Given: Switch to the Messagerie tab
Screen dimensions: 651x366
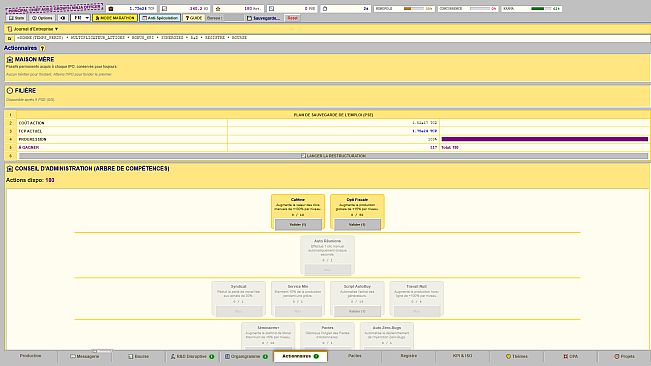Looking at the screenshot, I should (85, 356).
